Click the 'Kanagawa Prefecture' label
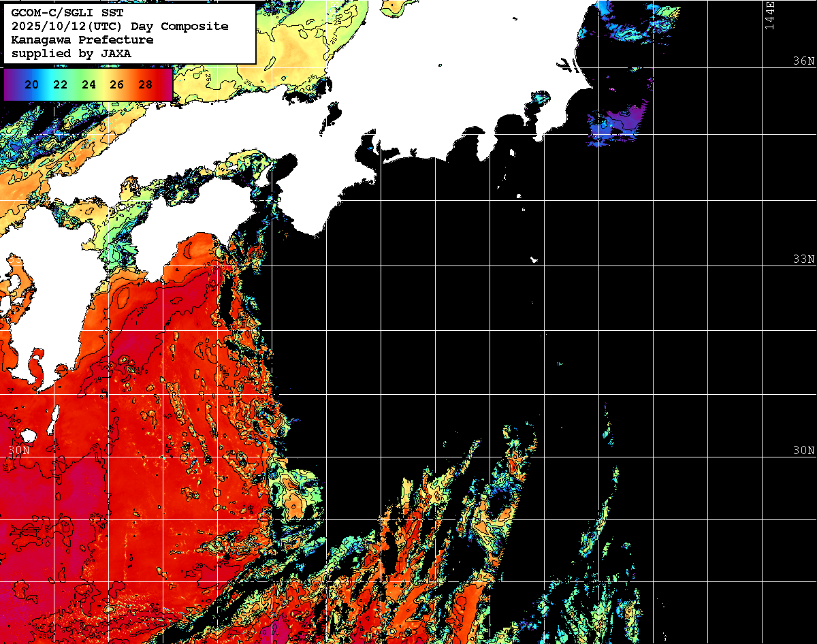The image size is (817, 644). coord(82,39)
